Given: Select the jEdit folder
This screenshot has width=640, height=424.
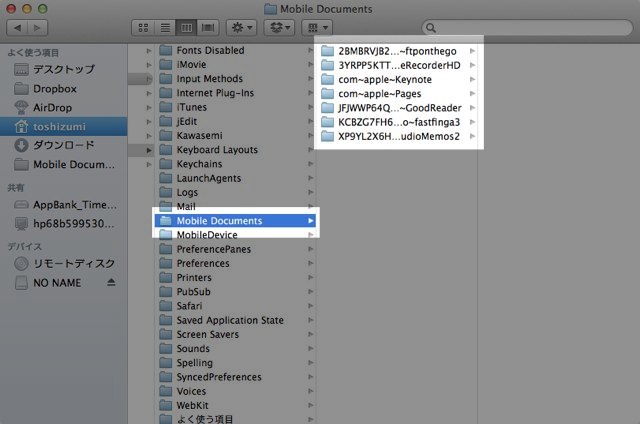Looking at the screenshot, I should tap(236, 122).
